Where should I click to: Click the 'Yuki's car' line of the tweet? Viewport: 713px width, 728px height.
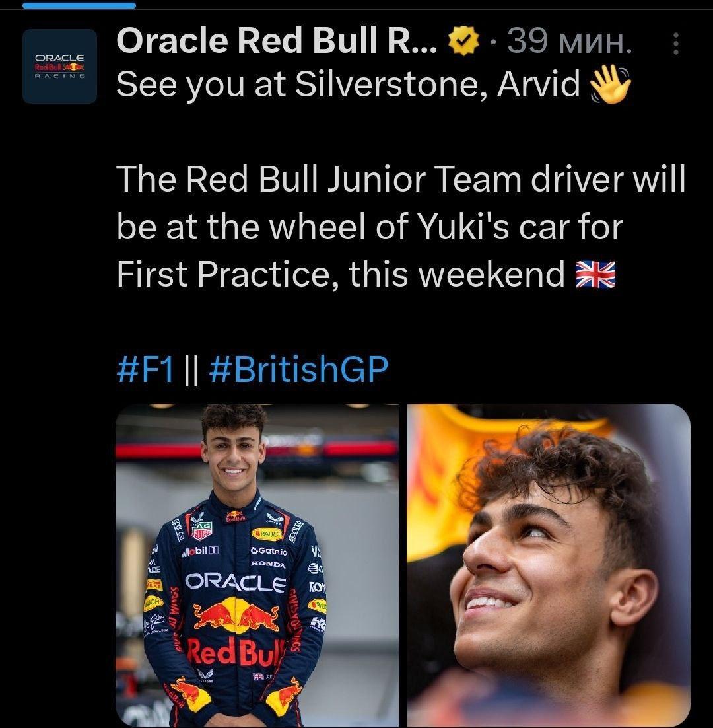click(x=370, y=227)
